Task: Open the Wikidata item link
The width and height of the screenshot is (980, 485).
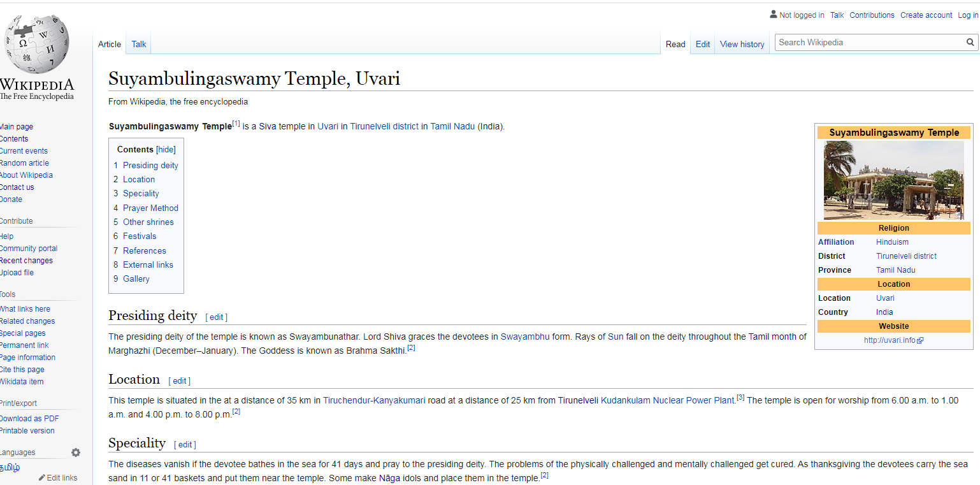Action: 22,382
